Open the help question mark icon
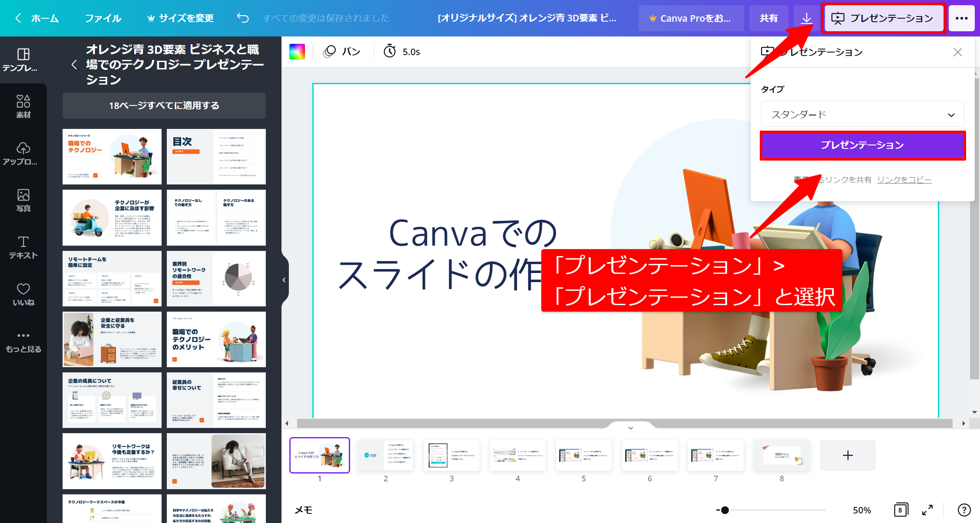The width and height of the screenshot is (980, 523). [x=964, y=510]
